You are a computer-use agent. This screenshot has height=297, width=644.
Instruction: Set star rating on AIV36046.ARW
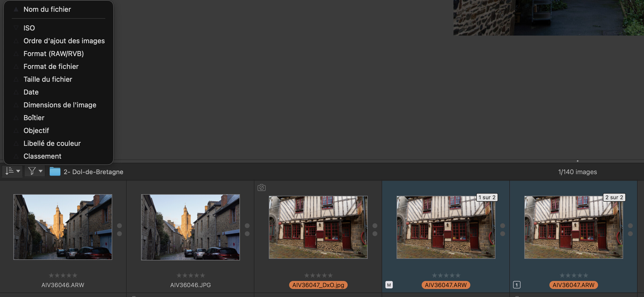63,275
